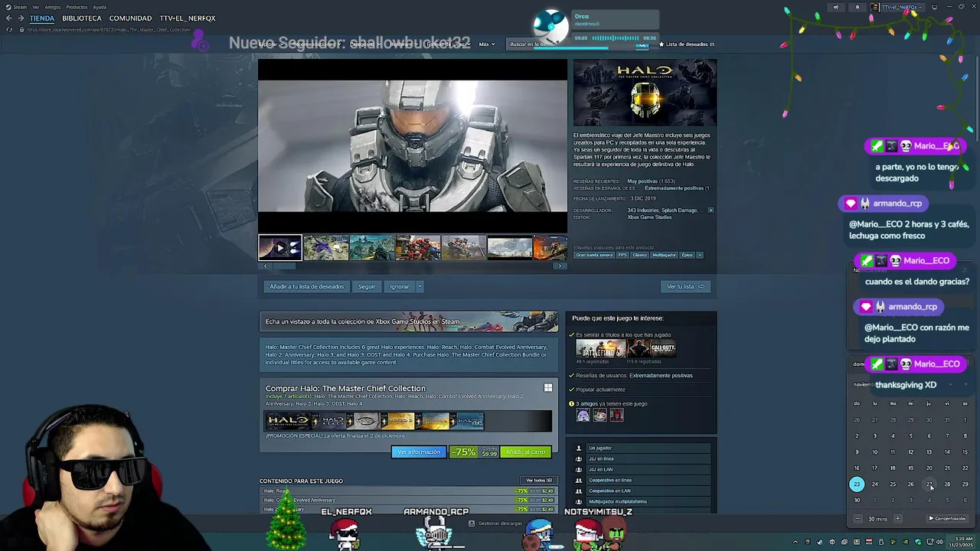980x551 pixels.
Task: Start Concentración focus session
Action: coord(947,519)
